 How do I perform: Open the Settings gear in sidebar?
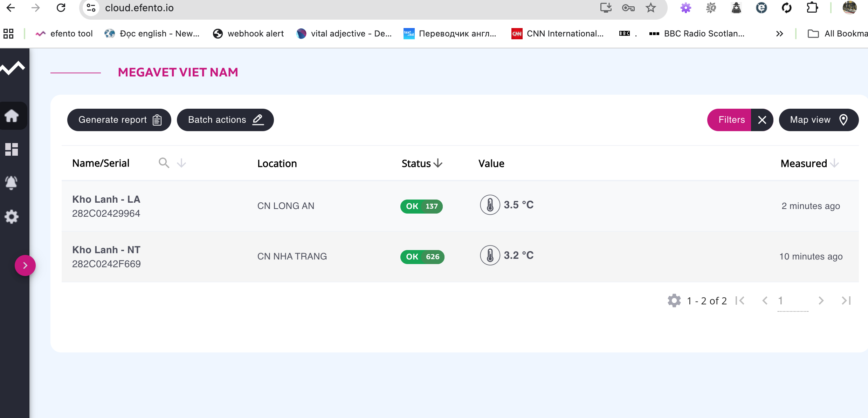point(12,217)
